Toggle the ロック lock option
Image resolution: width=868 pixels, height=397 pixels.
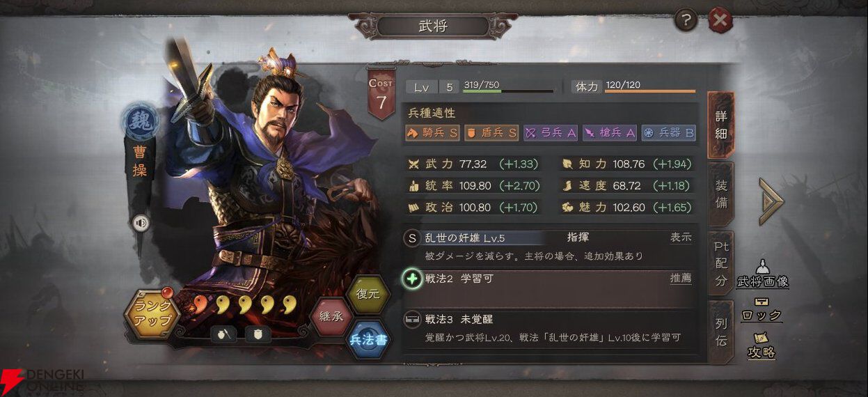[x=761, y=310]
